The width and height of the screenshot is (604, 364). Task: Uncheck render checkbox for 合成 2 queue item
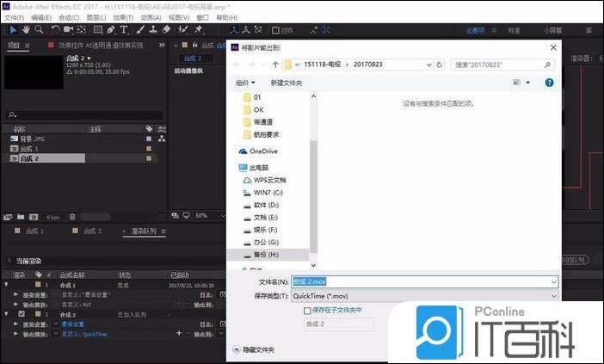point(22,314)
